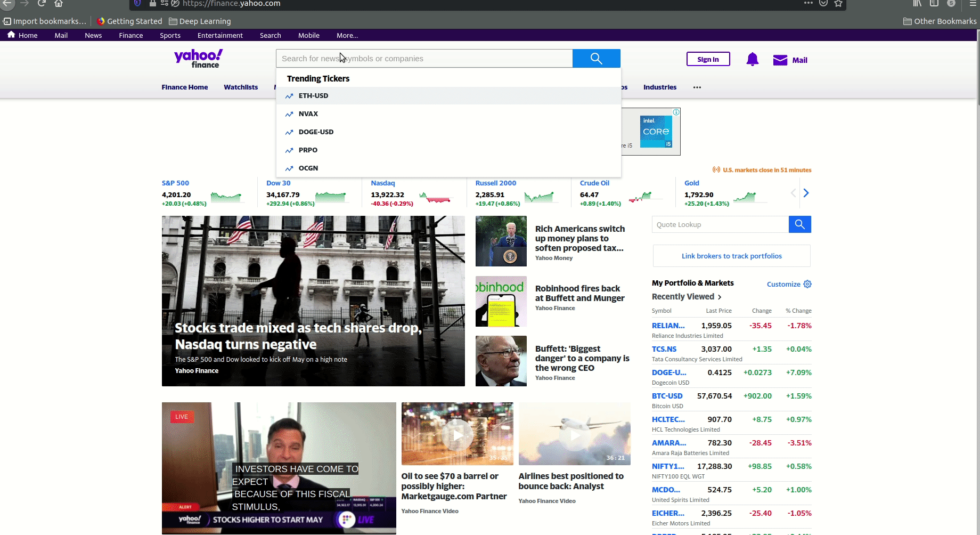Click the Nasdaq index link
The height and width of the screenshot is (535, 980).
point(383,183)
